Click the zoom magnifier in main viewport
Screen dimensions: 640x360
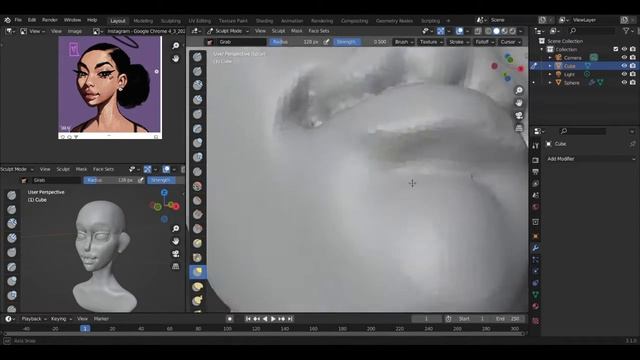(519, 90)
